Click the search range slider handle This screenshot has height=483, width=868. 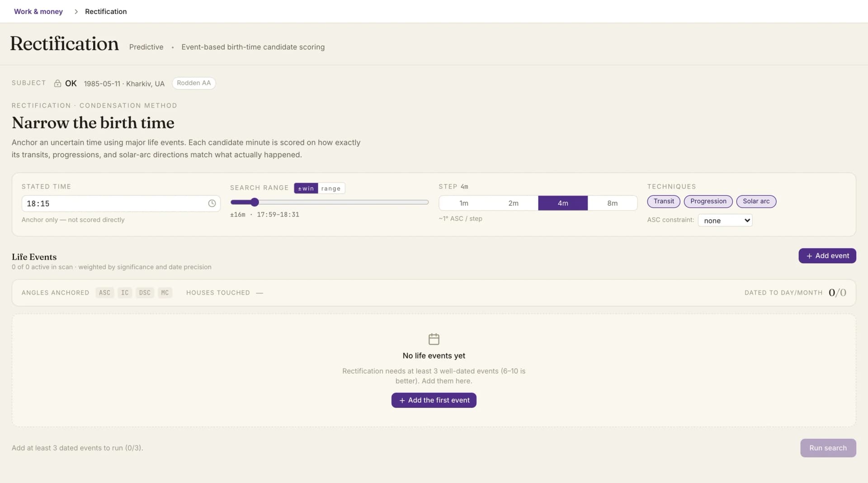pyautogui.click(x=255, y=202)
